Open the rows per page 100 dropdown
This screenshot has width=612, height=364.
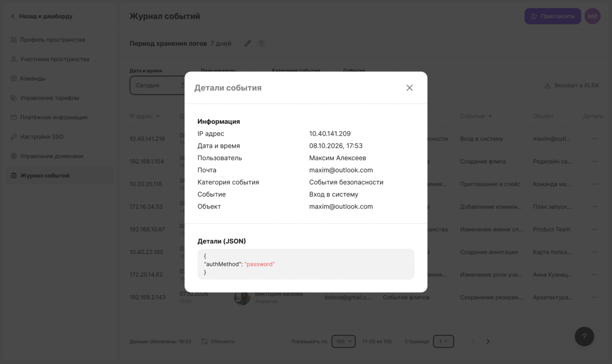[344, 341]
